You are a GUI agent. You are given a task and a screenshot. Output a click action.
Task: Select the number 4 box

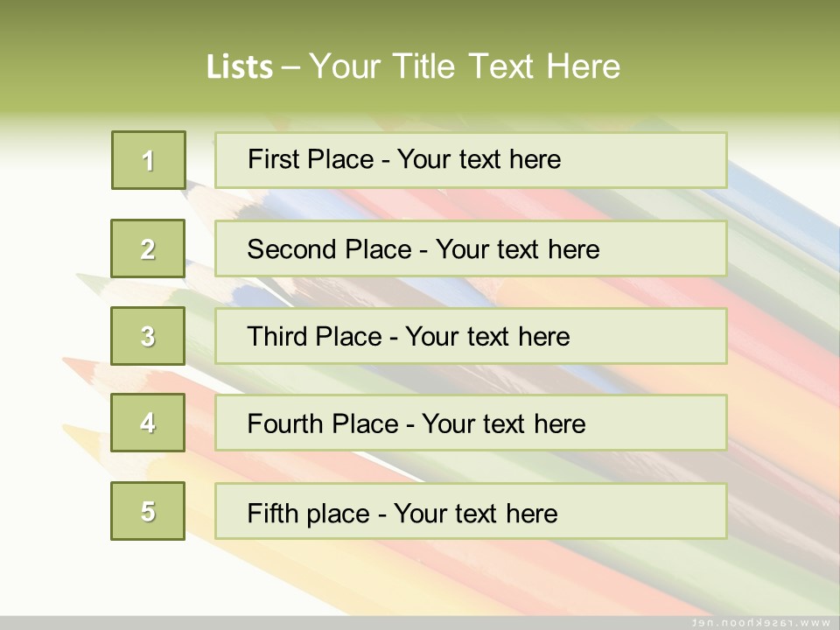(x=148, y=423)
